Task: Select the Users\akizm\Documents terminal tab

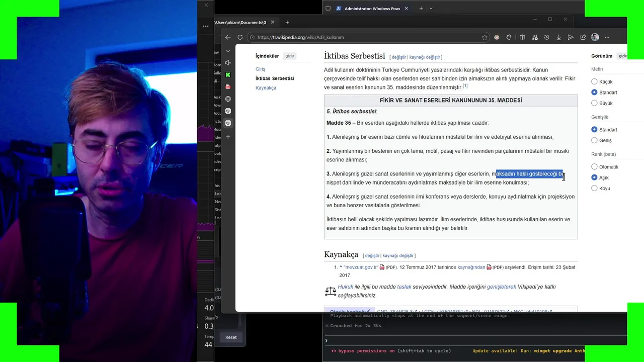Action: point(240,22)
